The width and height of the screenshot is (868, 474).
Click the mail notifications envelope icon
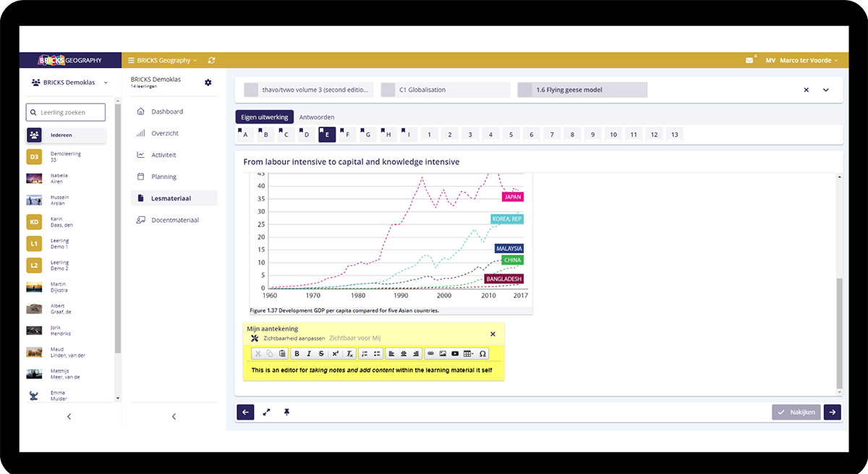[x=749, y=60]
